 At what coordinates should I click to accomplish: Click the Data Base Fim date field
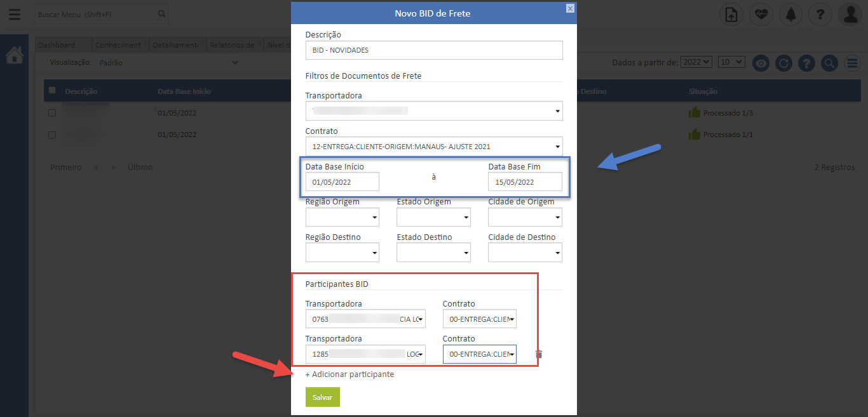(525, 182)
